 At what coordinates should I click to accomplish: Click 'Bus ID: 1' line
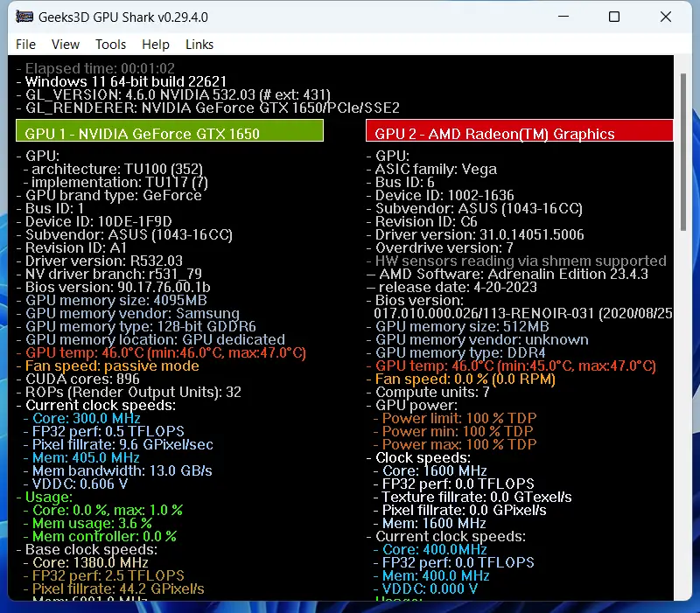click(51, 208)
